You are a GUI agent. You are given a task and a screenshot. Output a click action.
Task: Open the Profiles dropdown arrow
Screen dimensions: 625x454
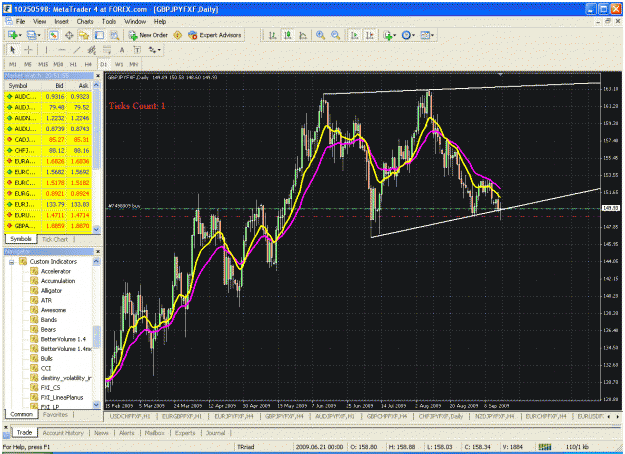tap(39, 35)
